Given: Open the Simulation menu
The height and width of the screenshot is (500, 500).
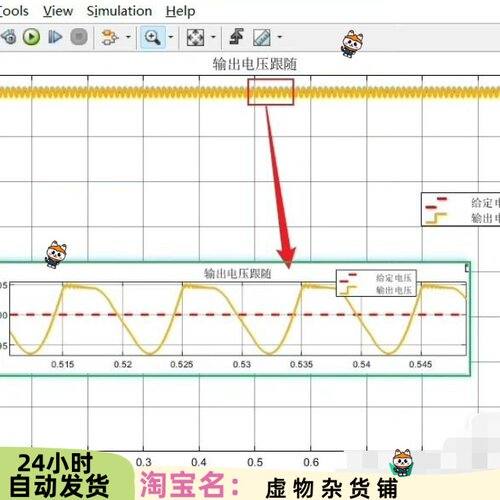Looking at the screenshot, I should [x=119, y=11].
